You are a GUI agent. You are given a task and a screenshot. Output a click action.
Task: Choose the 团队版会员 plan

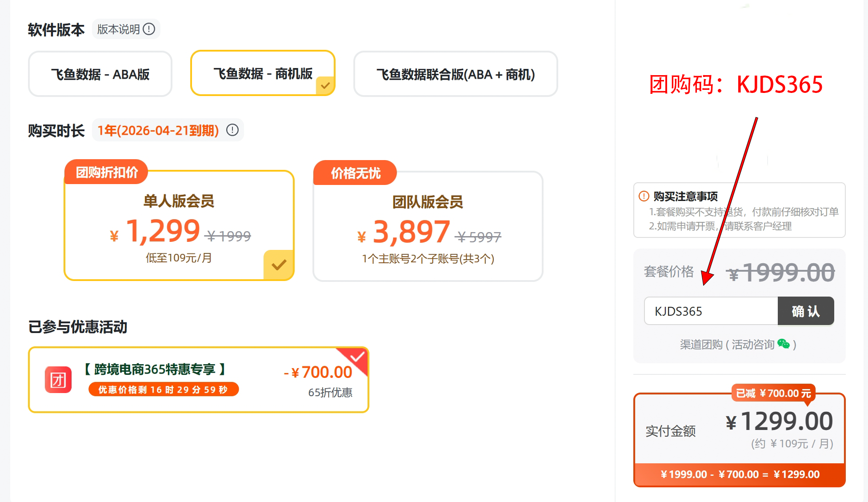coord(428,226)
